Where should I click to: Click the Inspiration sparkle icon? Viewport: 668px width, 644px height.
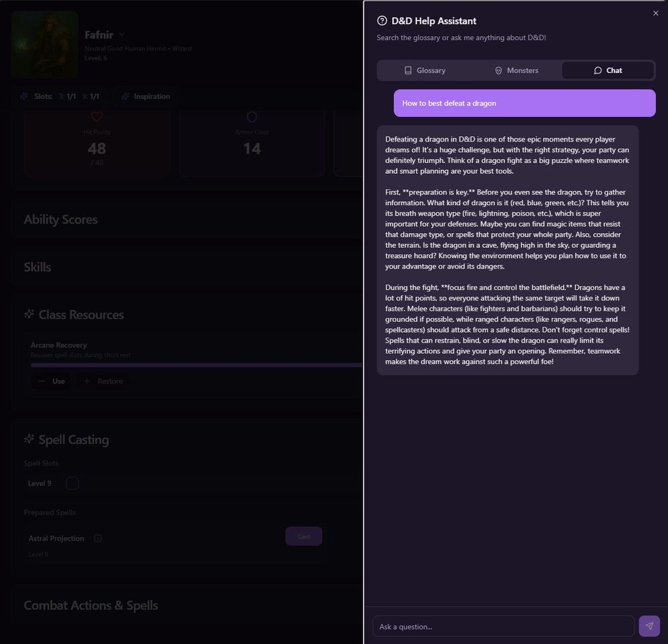tap(126, 96)
